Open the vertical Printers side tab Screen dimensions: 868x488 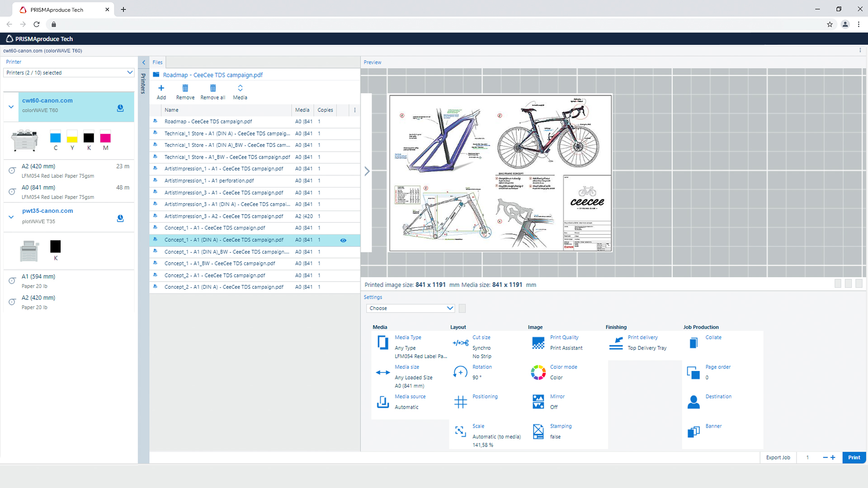pyautogui.click(x=143, y=83)
